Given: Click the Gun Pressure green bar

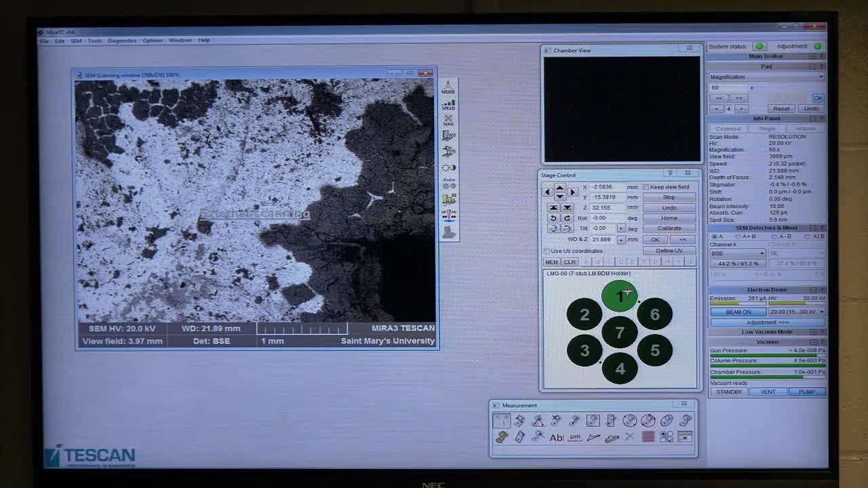Looking at the screenshot, I should pos(767,355).
